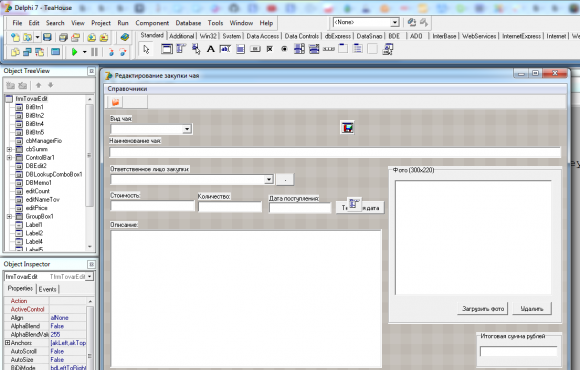This screenshot has height=370, width=580.
Task: Open the Ответственное лицо закупки dropdown arrow
Action: coord(269,179)
